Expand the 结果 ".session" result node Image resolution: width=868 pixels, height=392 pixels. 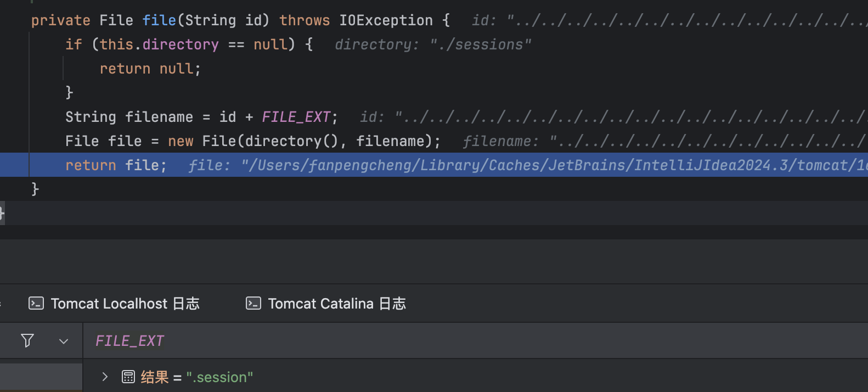105,377
